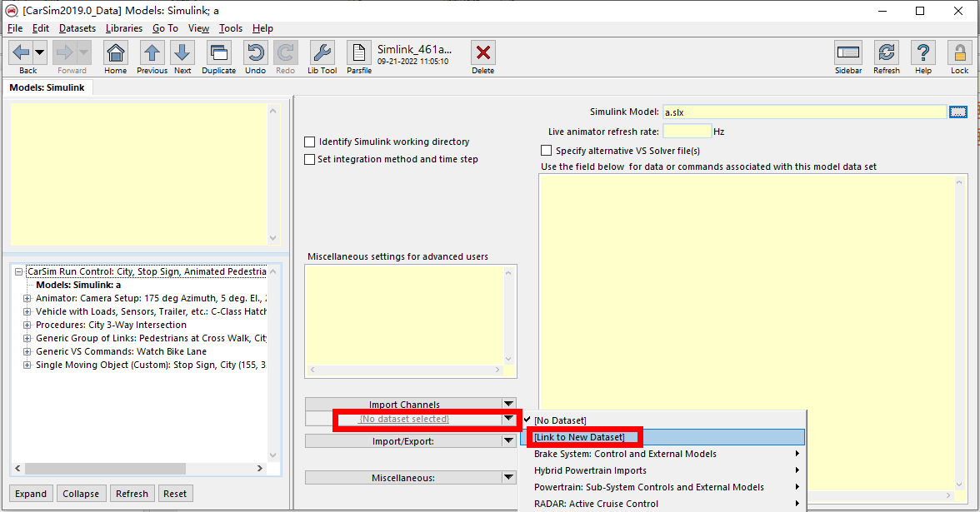This screenshot has height=512, width=980.
Task: Expand Vehicle with Loads, Sensors node
Action: click(27, 311)
